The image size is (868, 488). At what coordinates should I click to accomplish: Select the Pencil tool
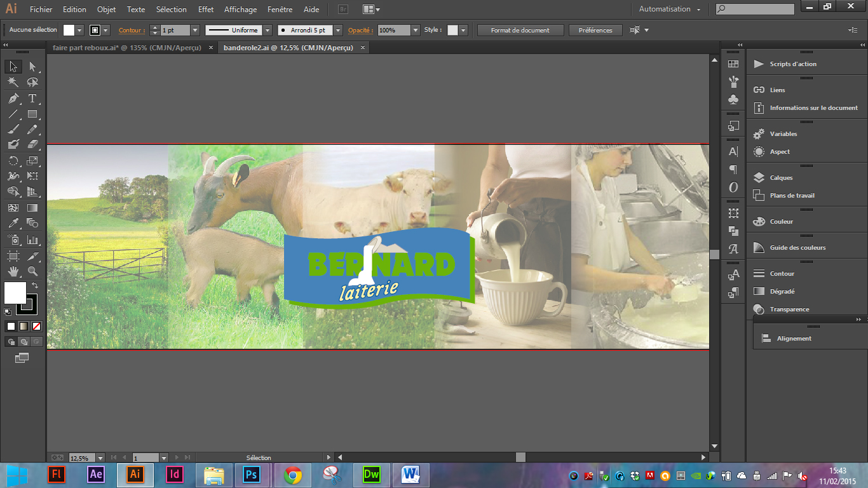point(32,129)
